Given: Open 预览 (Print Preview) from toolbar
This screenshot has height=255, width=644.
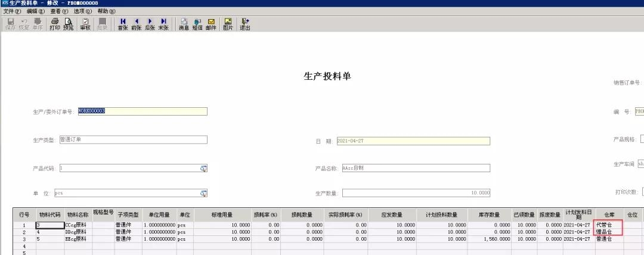Looking at the screenshot, I should (68, 24).
